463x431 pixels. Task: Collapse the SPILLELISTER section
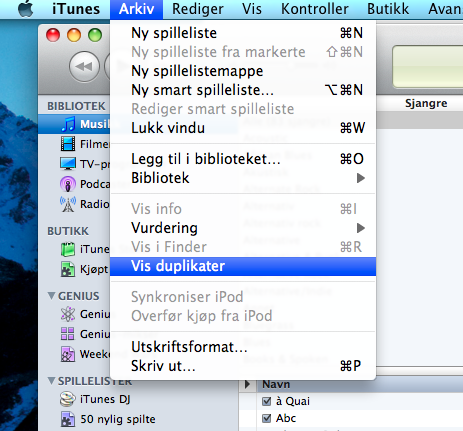51,381
